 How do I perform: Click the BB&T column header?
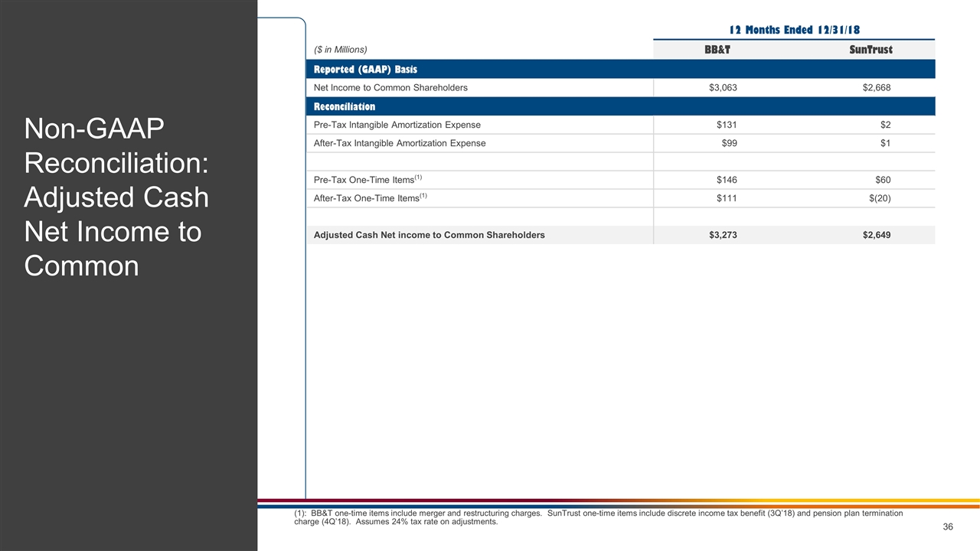tap(717, 50)
